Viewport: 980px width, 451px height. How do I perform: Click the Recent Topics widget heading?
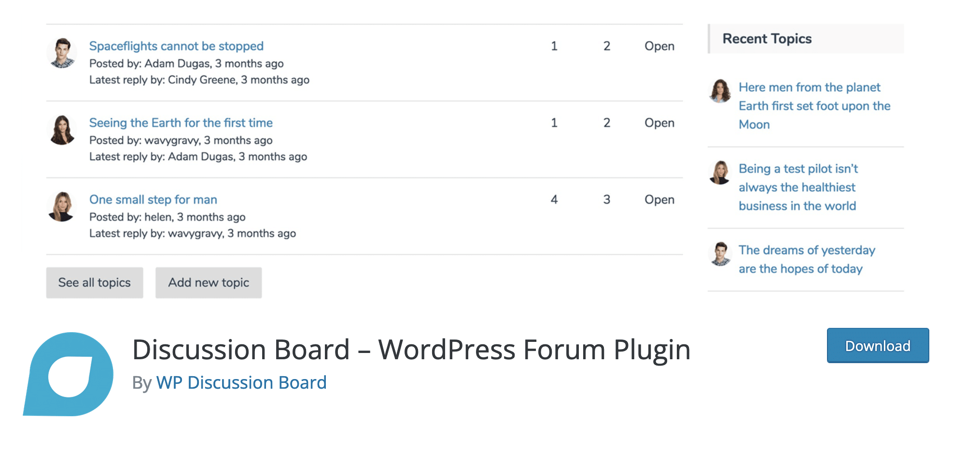tap(767, 39)
